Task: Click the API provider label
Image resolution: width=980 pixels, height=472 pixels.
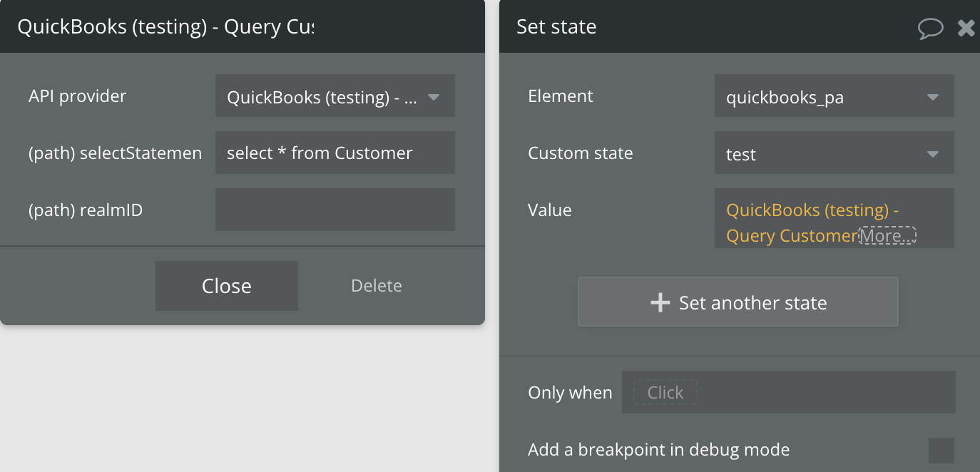Action: pos(78,96)
